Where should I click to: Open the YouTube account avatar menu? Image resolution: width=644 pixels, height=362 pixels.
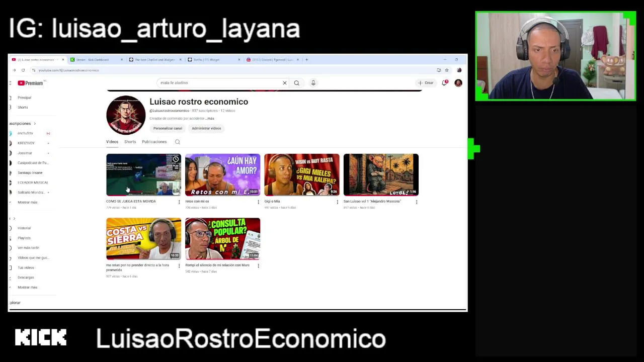pos(458,83)
